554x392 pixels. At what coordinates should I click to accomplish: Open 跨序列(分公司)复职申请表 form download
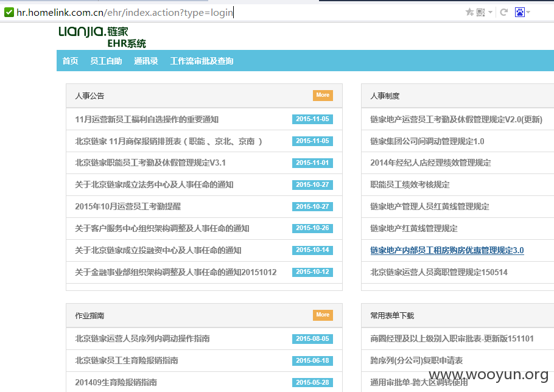[x=416, y=360]
